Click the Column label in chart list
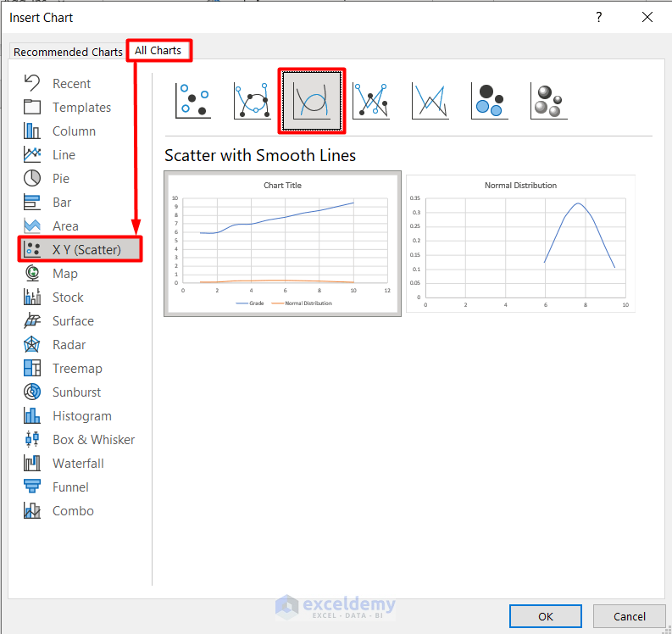672x634 pixels. [x=74, y=131]
